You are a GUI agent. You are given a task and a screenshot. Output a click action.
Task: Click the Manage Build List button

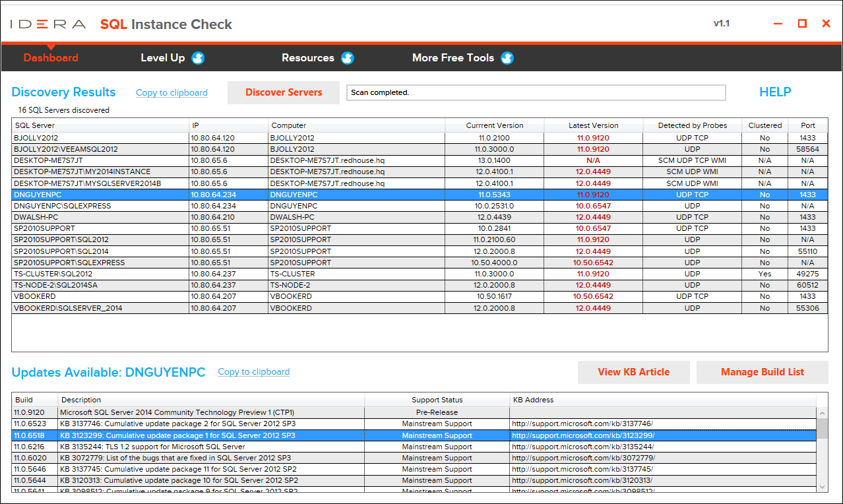click(x=762, y=372)
